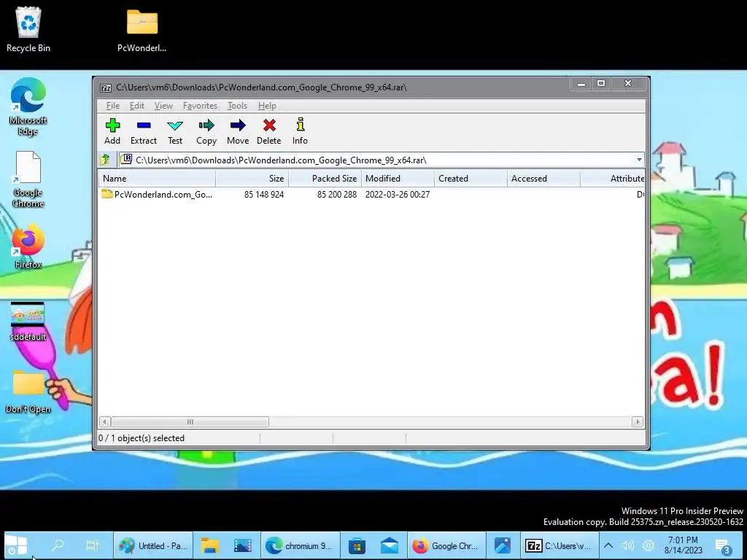Select the Microsoft Edge desktop shortcut
Image resolution: width=747 pixels, height=560 pixels.
[x=28, y=106]
